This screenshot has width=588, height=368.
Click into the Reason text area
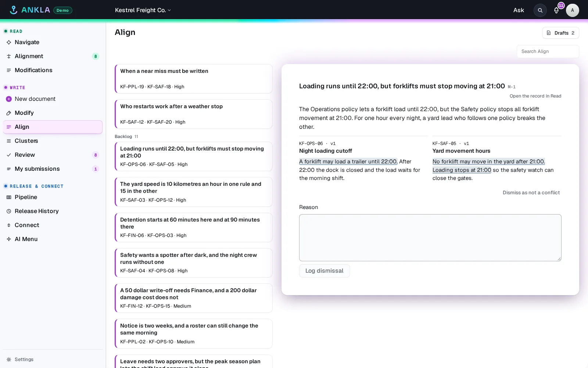pos(430,238)
